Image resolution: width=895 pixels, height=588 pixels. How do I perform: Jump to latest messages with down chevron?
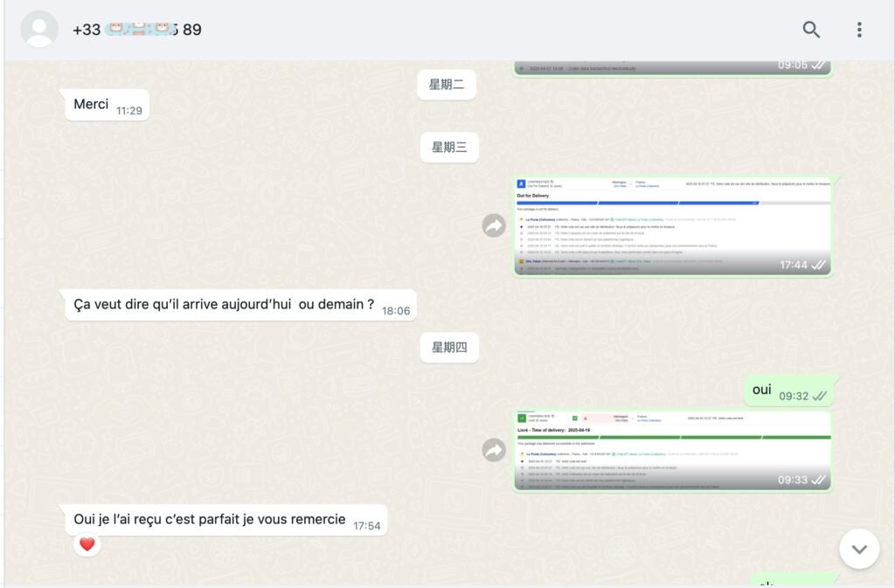859,549
